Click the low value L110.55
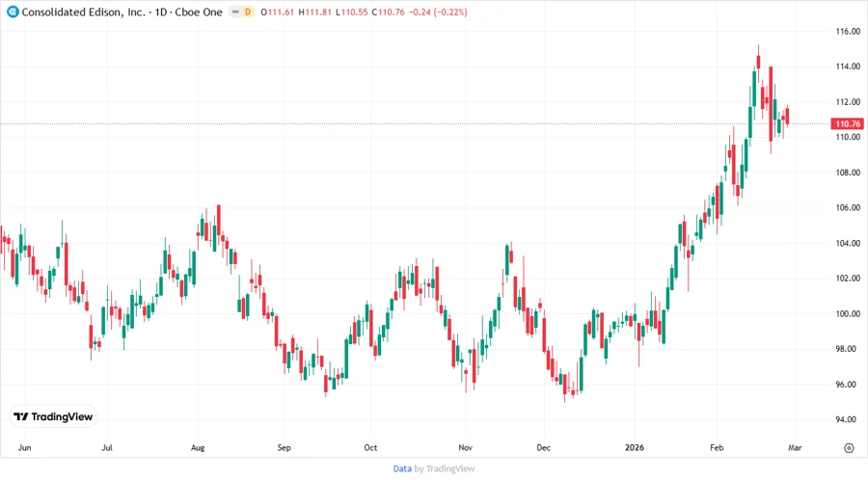This screenshot has width=868, height=480. [351, 12]
